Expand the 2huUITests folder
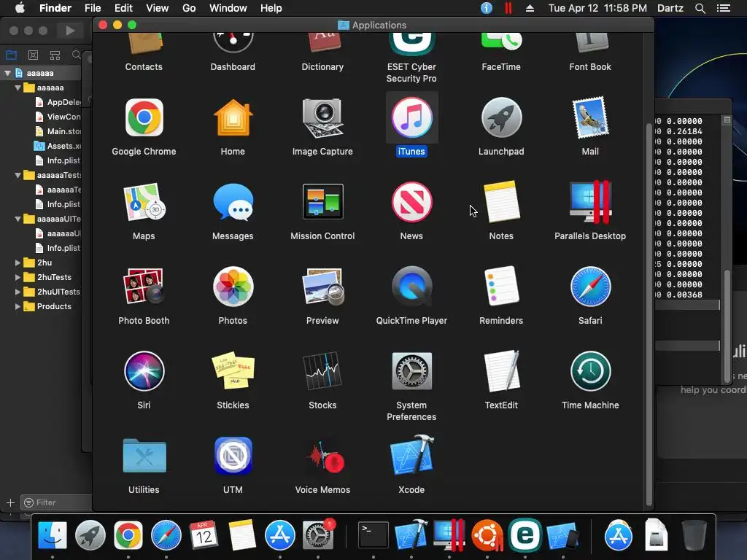 18,292
